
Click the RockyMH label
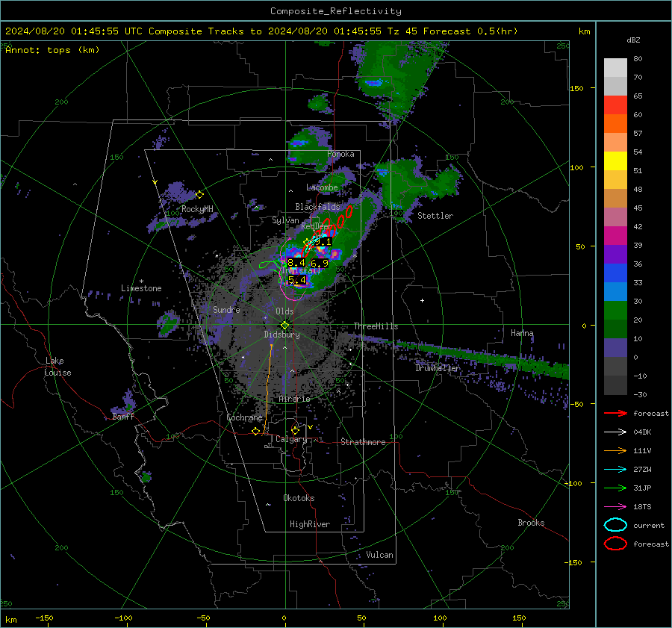click(x=197, y=209)
